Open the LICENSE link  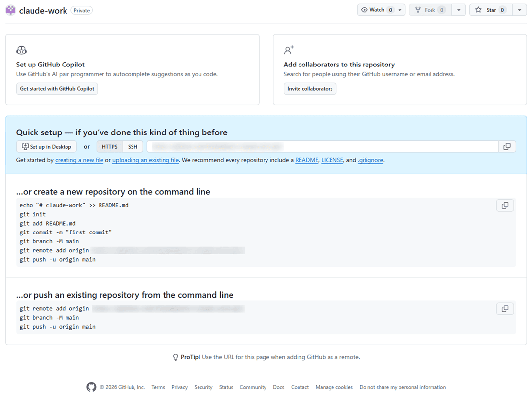click(x=332, y=160)
